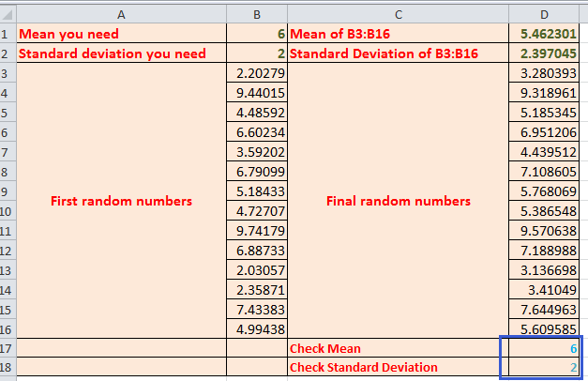Select cell with value 7.108605
588x381 pixels.
click(544, 171)
